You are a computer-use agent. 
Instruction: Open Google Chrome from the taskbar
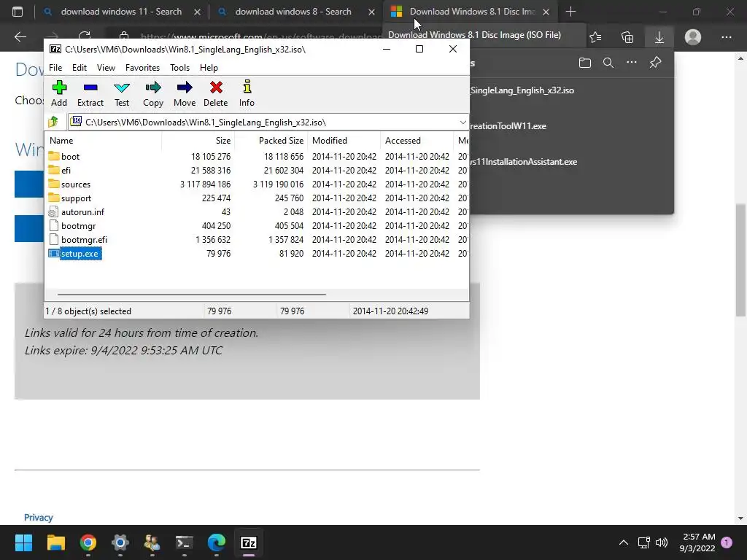point(88,542)
